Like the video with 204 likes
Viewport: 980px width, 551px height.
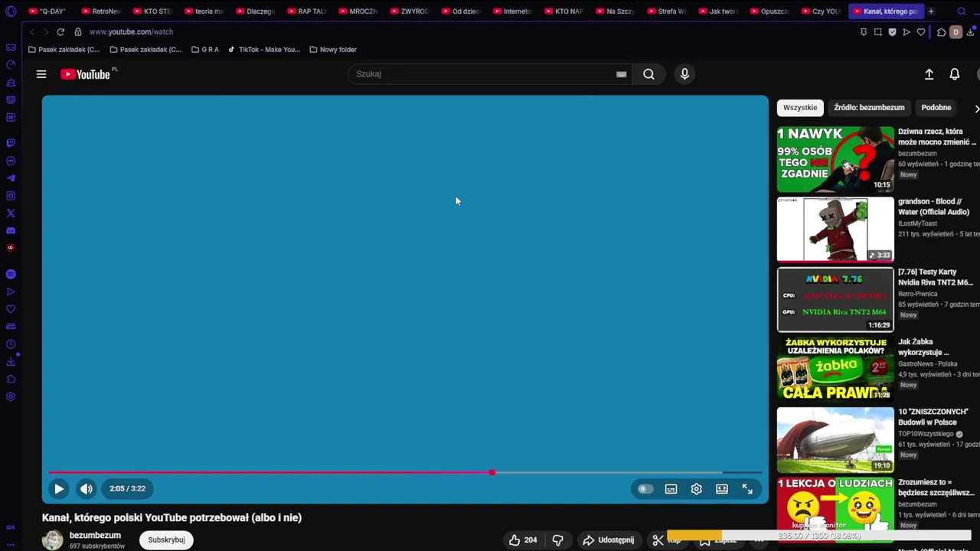523,540
